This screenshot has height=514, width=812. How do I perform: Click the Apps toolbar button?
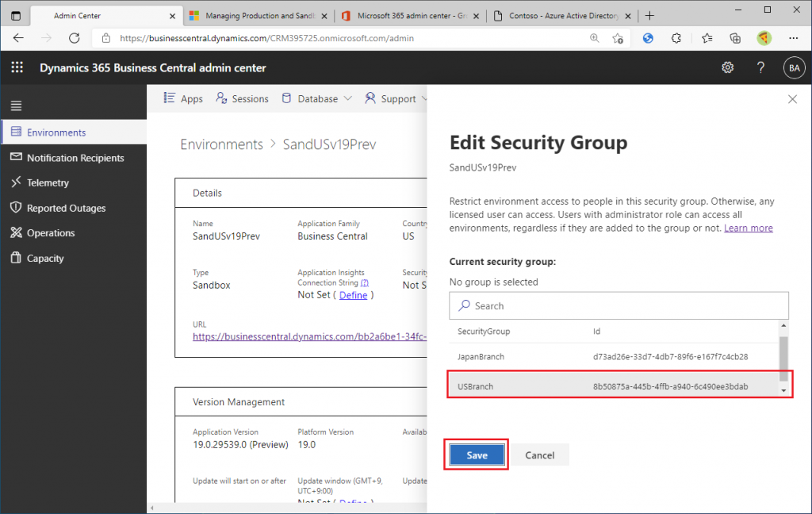[x=183, y=98]
